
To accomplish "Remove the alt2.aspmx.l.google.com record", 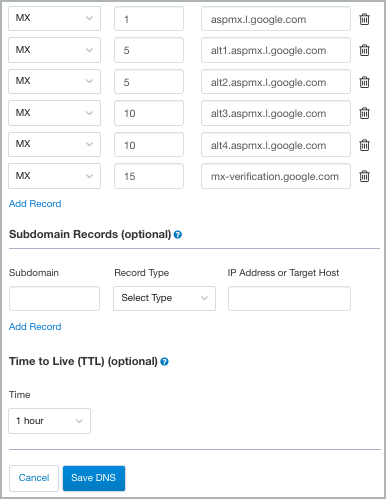I will [x=364, y=82].
